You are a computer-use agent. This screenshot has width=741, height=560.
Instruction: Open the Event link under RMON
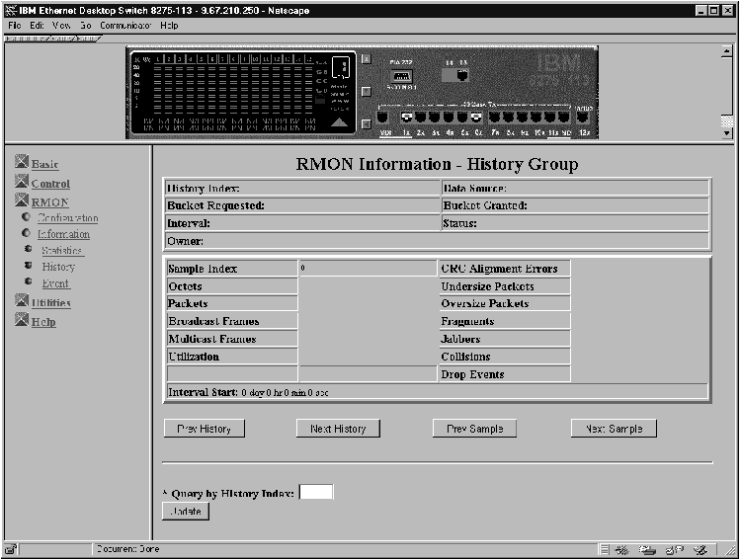(x=55, y=283)
